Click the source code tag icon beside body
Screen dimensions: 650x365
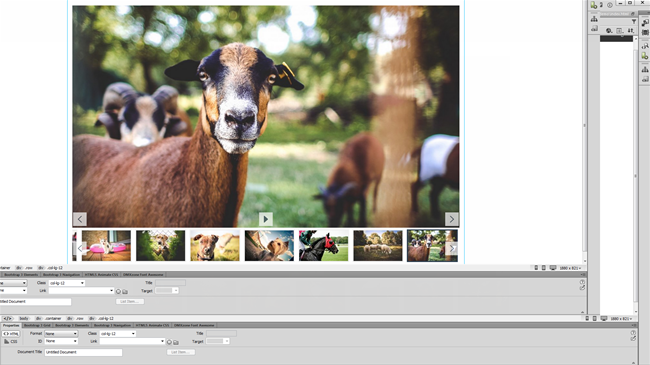[8, 319]
